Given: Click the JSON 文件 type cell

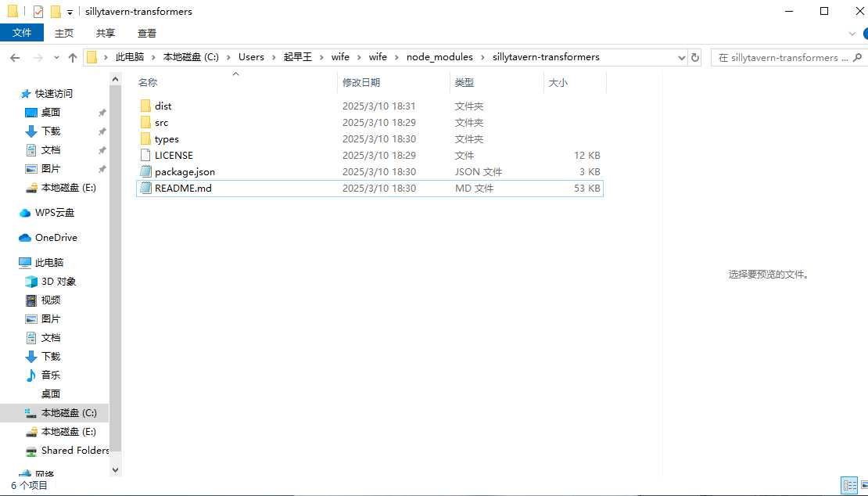Looking at the screenshot, I should (479, 171).
